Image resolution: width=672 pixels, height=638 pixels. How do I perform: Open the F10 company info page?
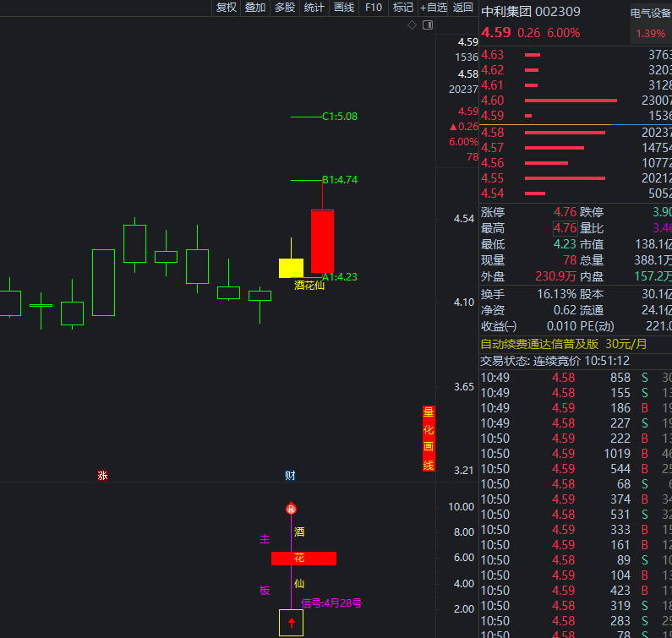[374, 8]
